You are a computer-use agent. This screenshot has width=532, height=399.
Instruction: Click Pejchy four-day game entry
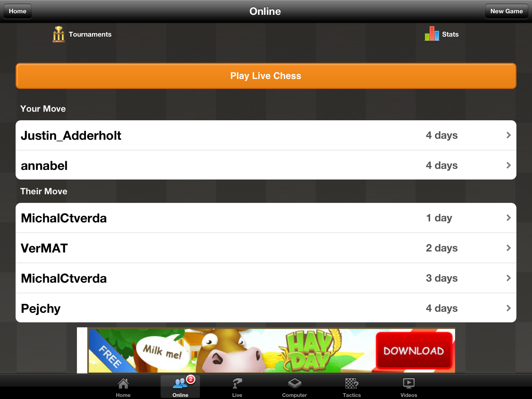pyautogui.click(x=265, y=308)
